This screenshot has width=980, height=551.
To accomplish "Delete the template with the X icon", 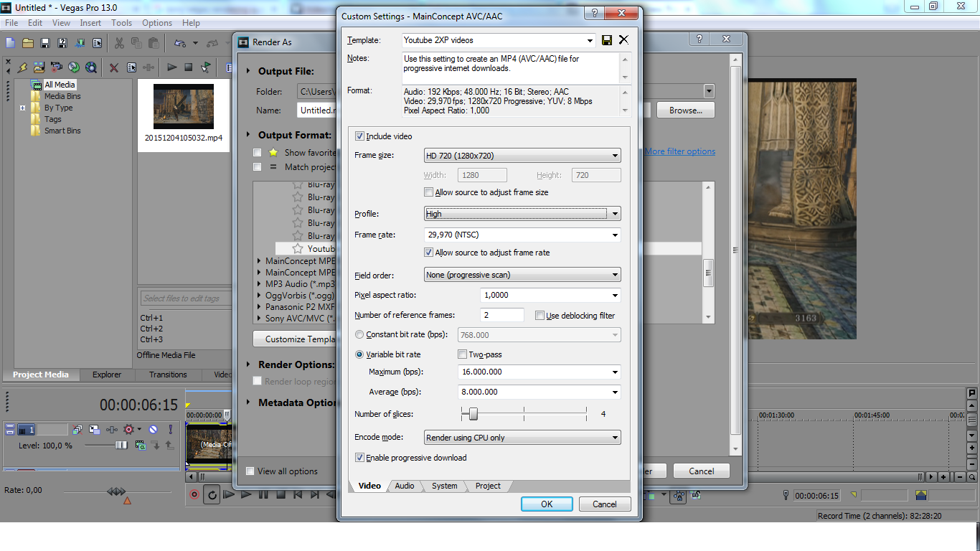I will point(623,40).
